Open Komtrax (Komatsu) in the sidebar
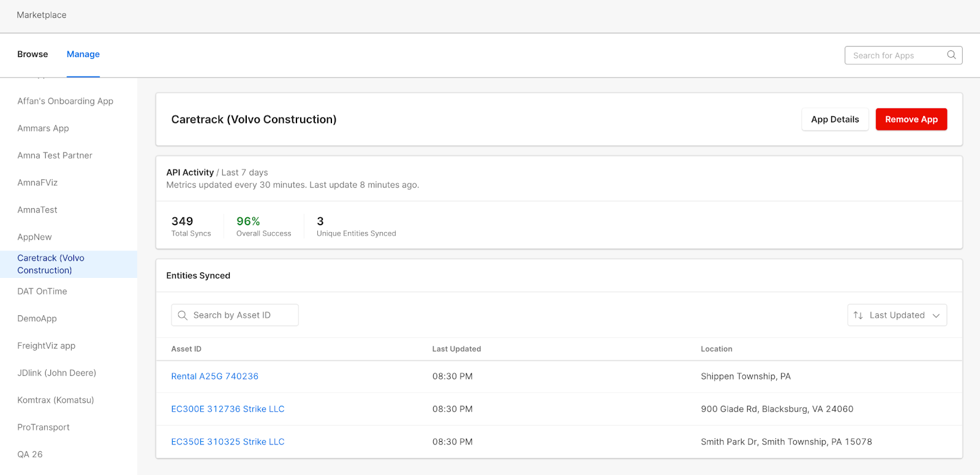Image resolution: width=980 pixels, height=475 pixels. [56, 400]
